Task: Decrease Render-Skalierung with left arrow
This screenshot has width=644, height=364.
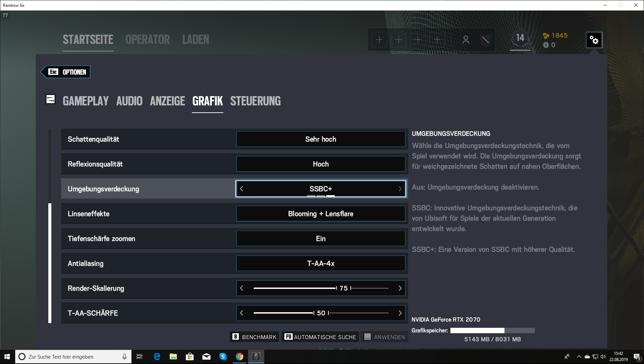Action: (242, 288)
